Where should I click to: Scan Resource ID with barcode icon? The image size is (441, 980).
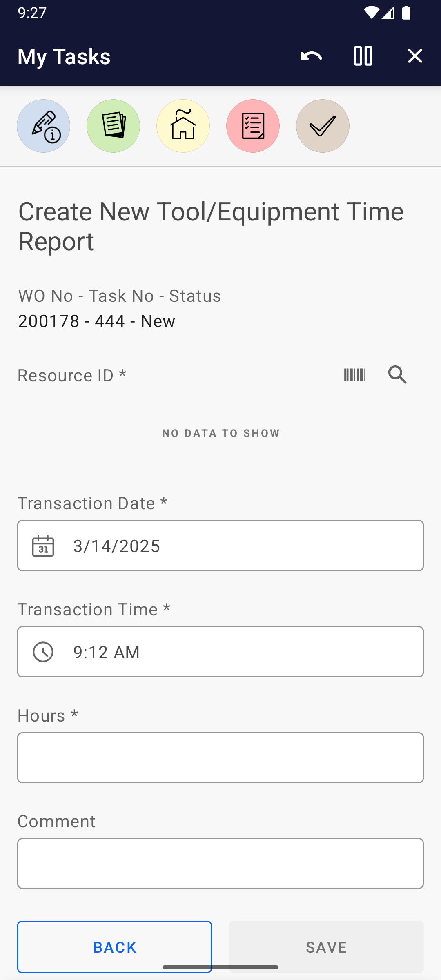tap(354, 375)
